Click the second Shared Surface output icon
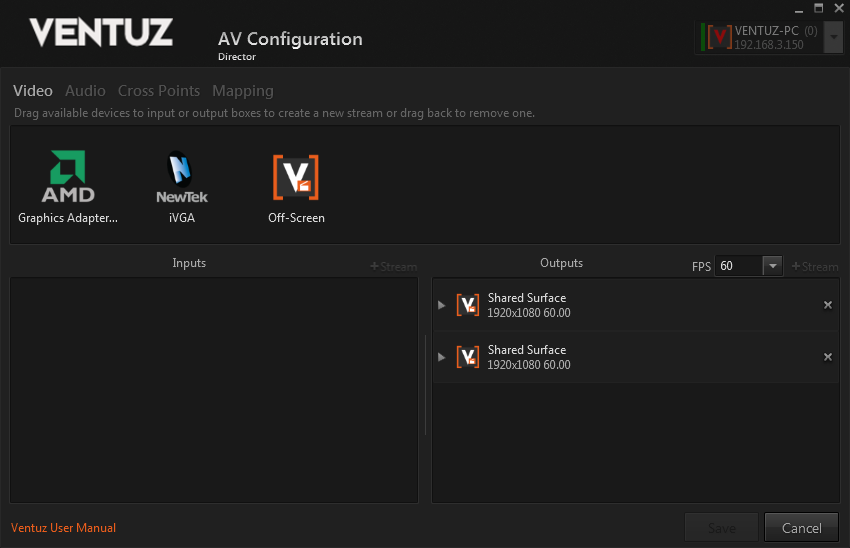The height and width of the screenshot is (548, 850). (x=467, y=357)
